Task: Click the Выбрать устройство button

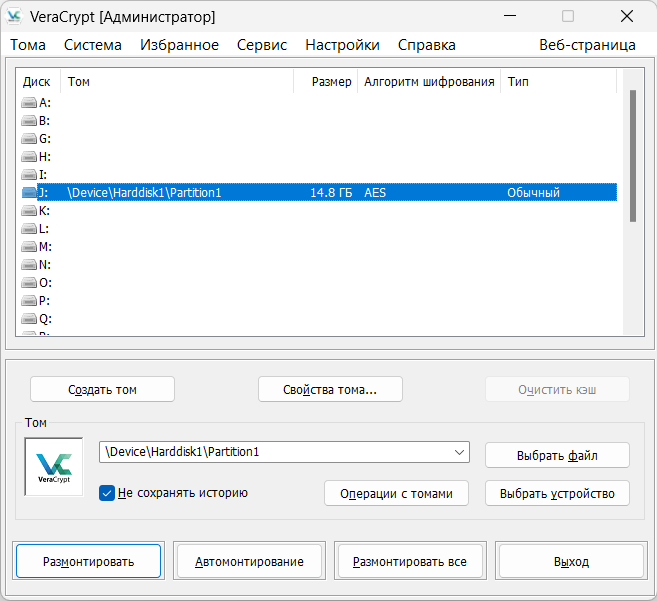Action: coord(557,493)
